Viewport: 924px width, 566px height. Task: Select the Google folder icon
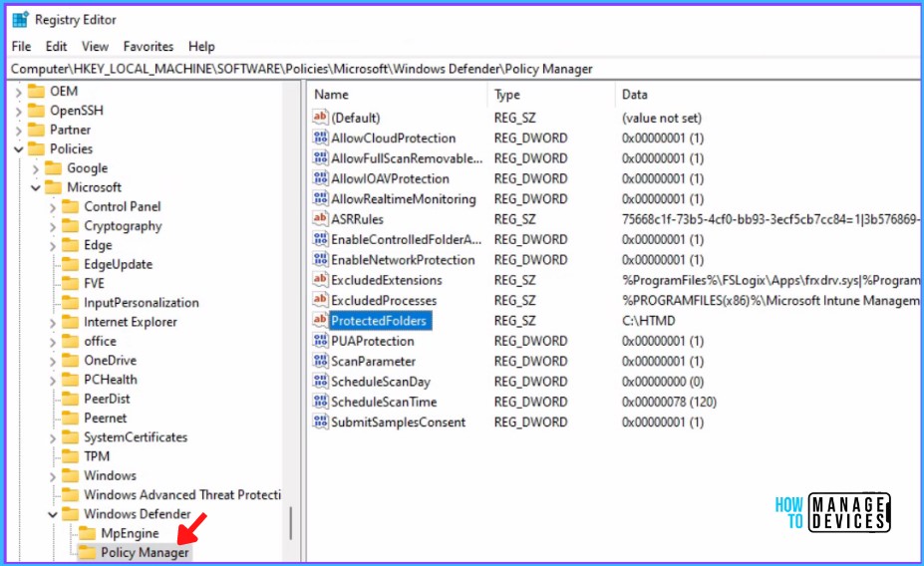[x=54, y=167]
